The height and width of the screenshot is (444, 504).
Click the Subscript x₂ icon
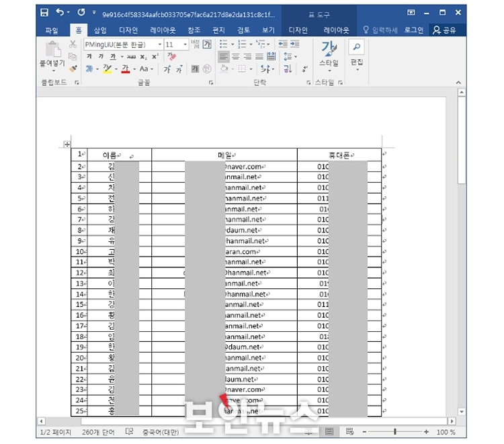tap(143, 57)
